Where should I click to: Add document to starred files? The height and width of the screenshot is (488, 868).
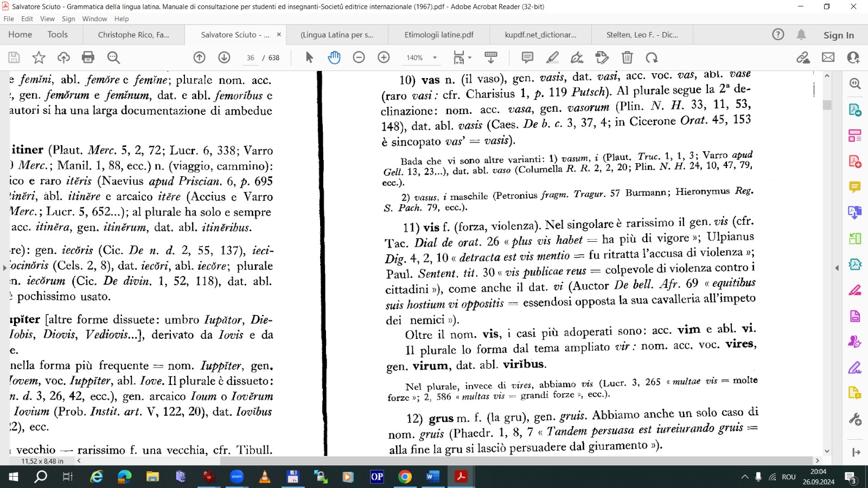[x=39, y=57]
